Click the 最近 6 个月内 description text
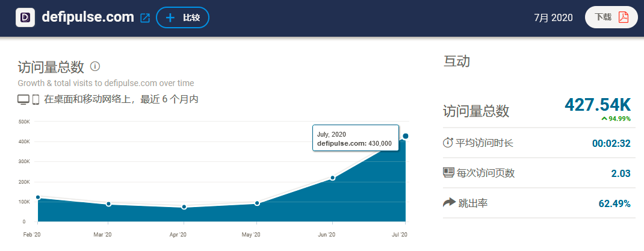This screenshot has height=251, width=644. [x=169, y=99]
